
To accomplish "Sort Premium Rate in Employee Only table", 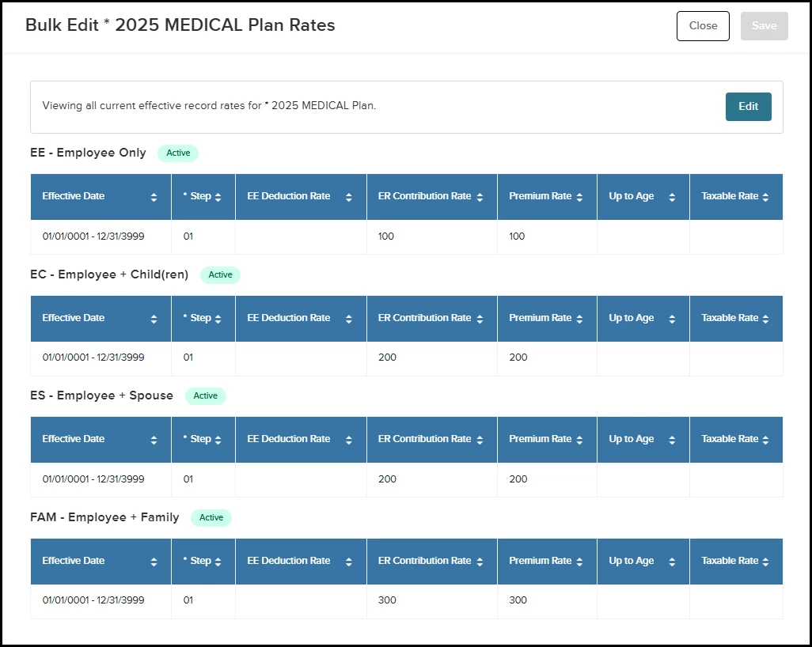I will point(579,197).
